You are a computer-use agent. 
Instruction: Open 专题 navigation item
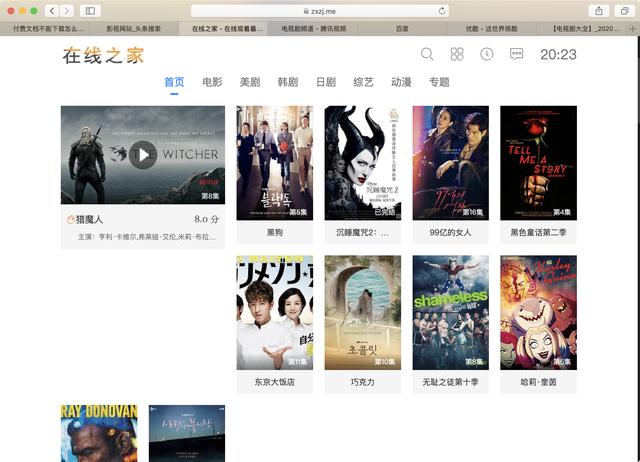[439, 82]
